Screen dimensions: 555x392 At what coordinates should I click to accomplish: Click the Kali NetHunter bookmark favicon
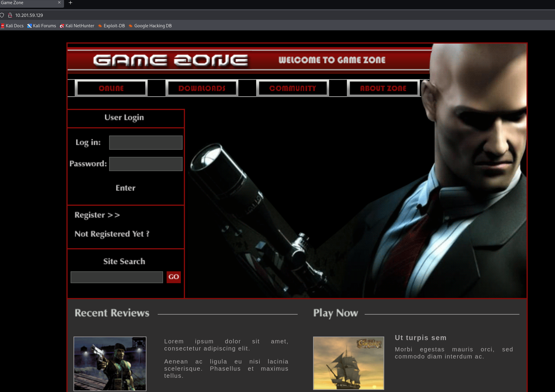pyautogui.click(x=62, y=26)
